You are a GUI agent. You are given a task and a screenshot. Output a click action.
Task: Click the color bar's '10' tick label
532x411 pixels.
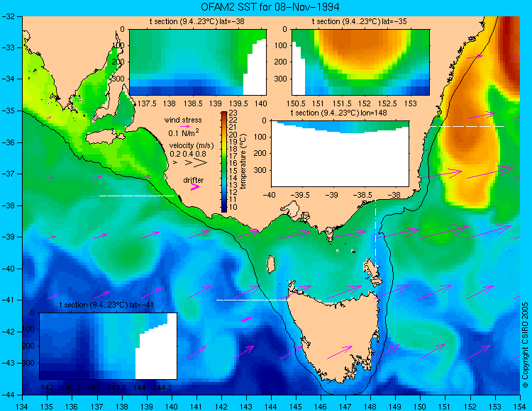(233, 207)
